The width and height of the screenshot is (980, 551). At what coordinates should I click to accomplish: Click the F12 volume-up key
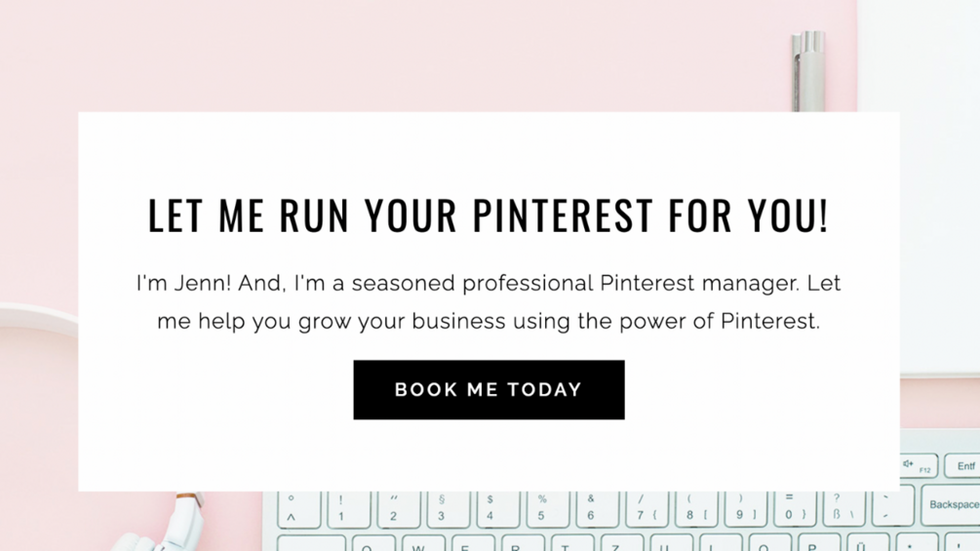pyautogui.click(x=917, y=466)
